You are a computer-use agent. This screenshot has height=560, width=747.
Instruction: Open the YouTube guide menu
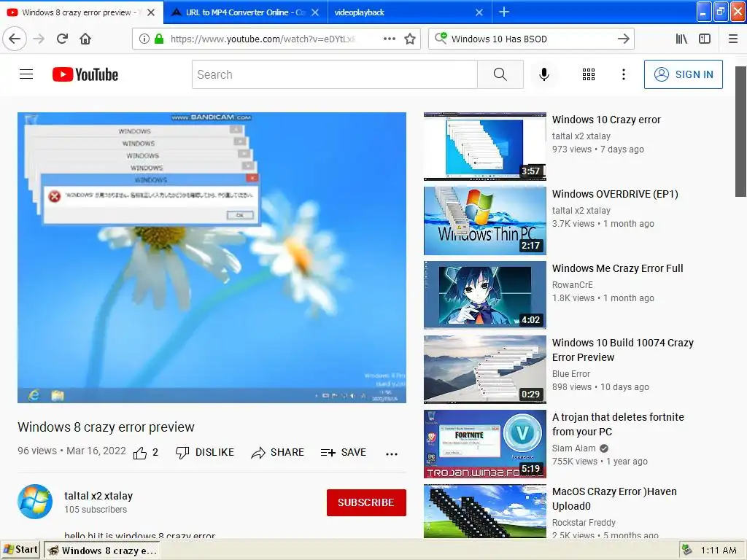click(x=26, y=74)
